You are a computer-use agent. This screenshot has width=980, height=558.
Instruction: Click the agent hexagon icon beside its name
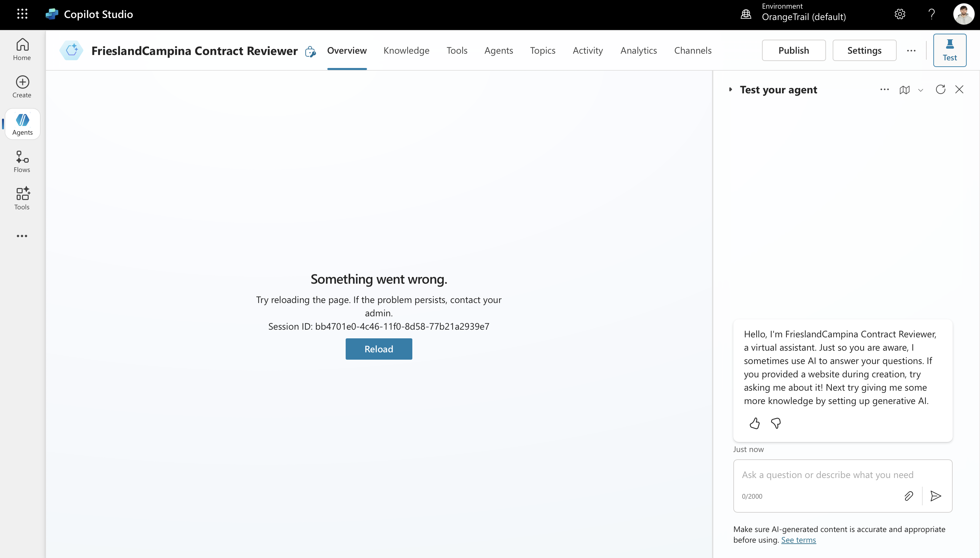(72, 50)
